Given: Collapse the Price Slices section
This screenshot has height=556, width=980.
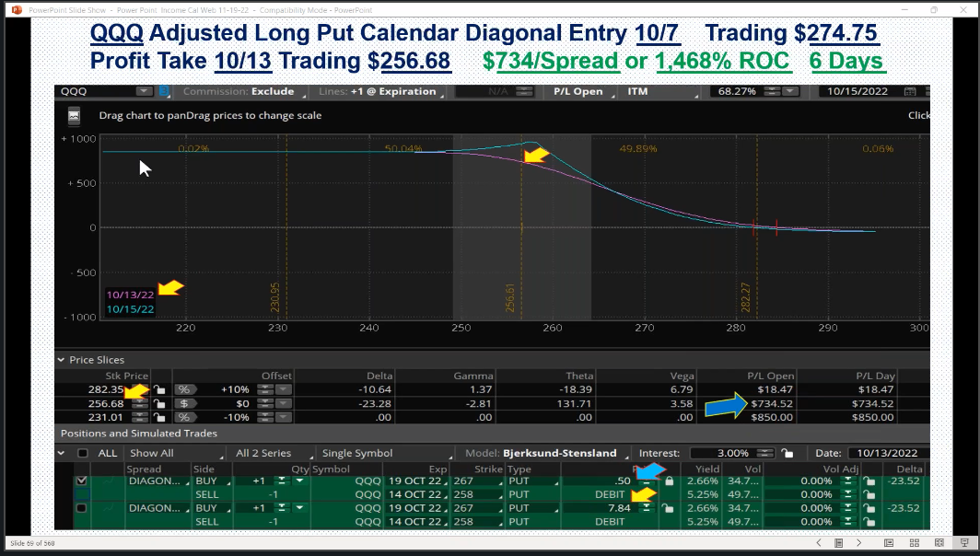Looking at the screenshot, I should coord(61,360).
